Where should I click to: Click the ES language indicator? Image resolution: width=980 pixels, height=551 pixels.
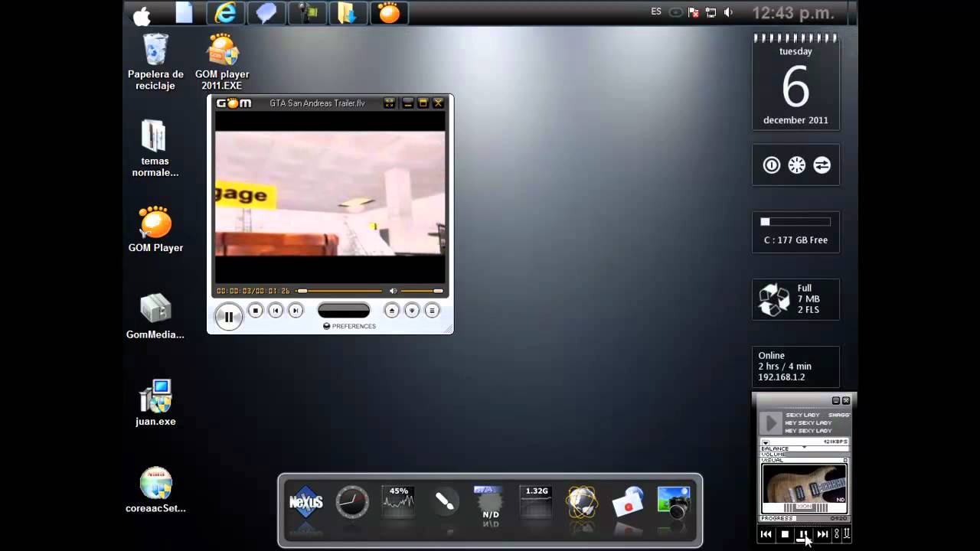[x=656, y=11]
